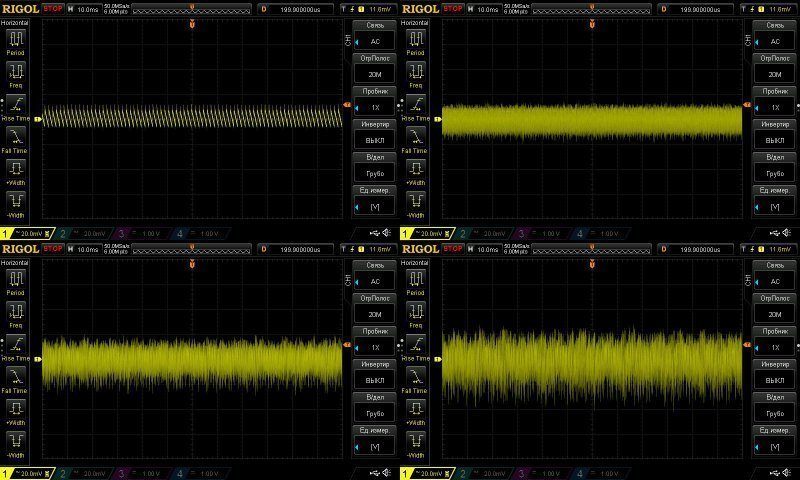Image resolution: width=800 pixels, height=480 pixels.
Task: Open Пробник 1X probe selector, top-left scope
Action: [375, 102]
